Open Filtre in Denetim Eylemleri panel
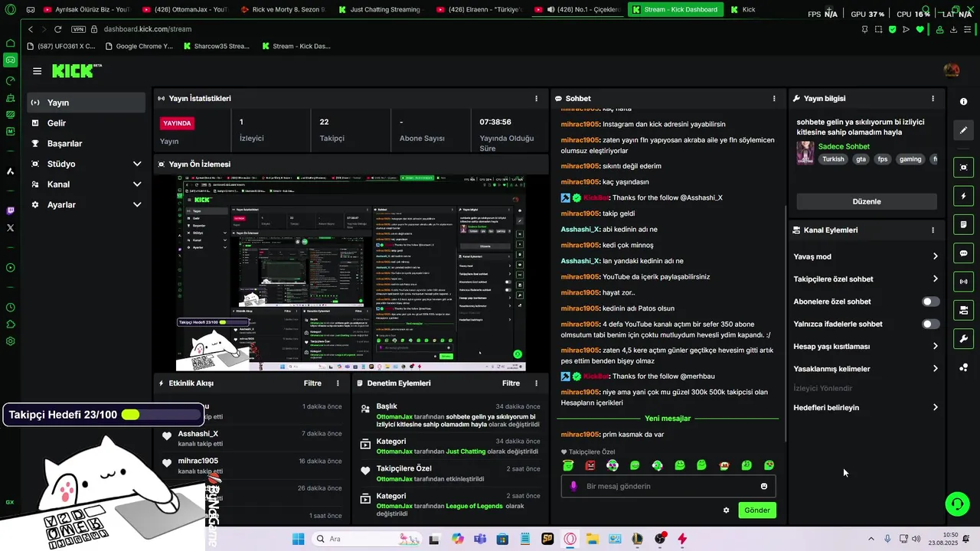The height and width of the screenshot is (551, 980). coord(511,383)
